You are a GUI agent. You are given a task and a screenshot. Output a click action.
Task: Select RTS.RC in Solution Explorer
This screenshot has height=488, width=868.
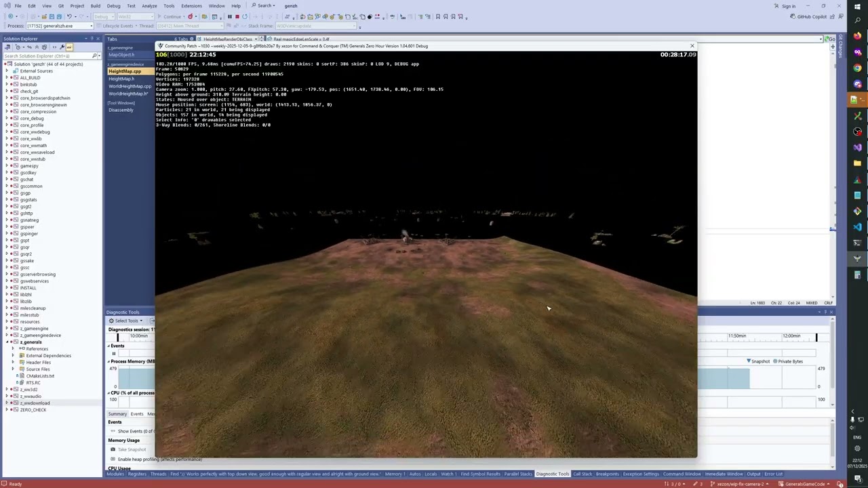tap(33, 383)
